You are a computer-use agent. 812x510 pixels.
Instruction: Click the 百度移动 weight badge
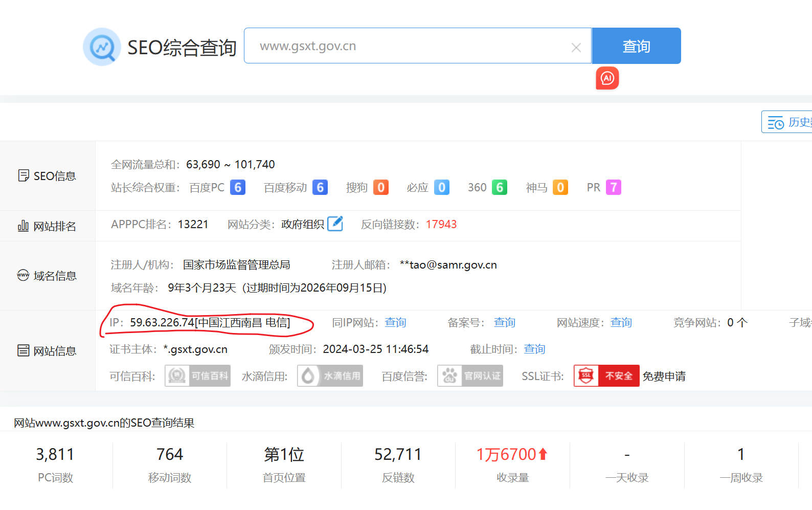click(320, 187)
